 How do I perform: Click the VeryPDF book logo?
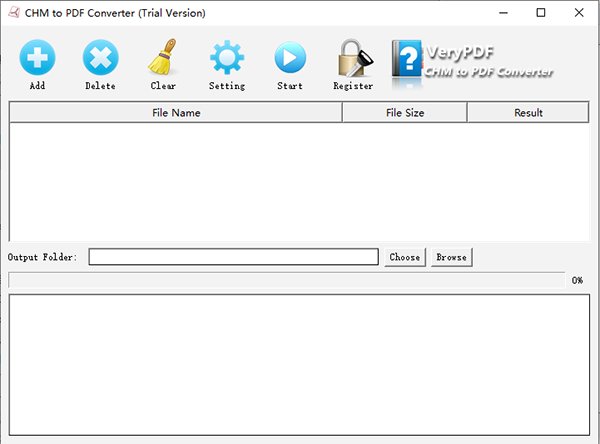407,61
